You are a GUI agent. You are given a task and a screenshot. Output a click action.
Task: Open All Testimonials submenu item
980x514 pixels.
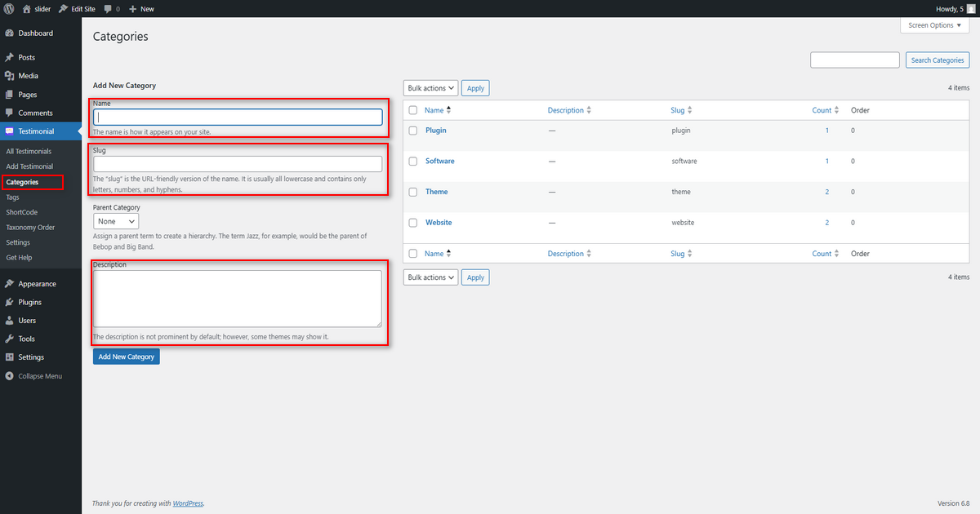pos(29,151)
